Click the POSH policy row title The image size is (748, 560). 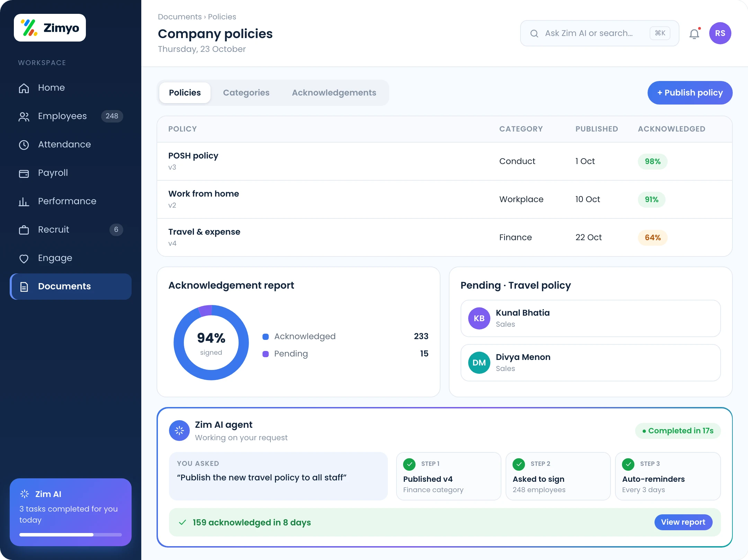(x=193, y=156)
